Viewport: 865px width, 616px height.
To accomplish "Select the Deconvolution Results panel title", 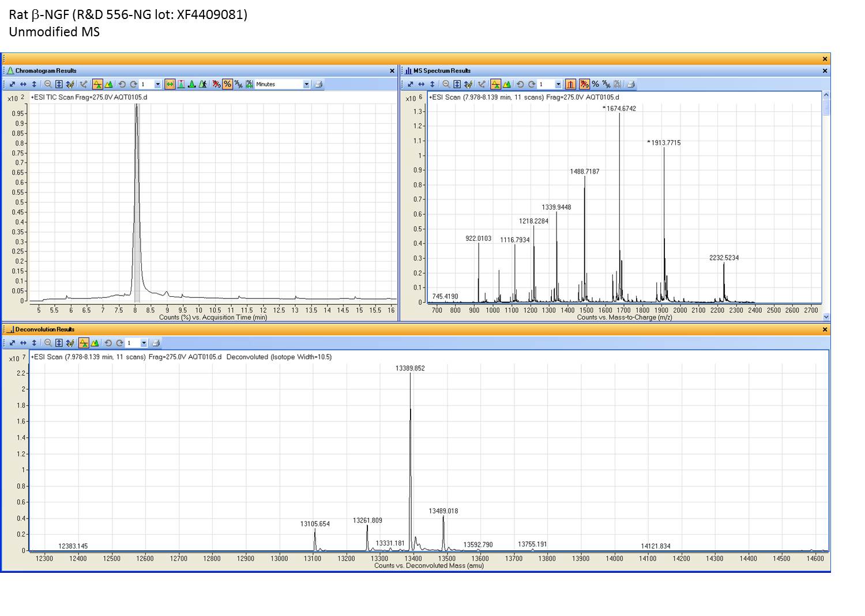I will coord(44,330).
